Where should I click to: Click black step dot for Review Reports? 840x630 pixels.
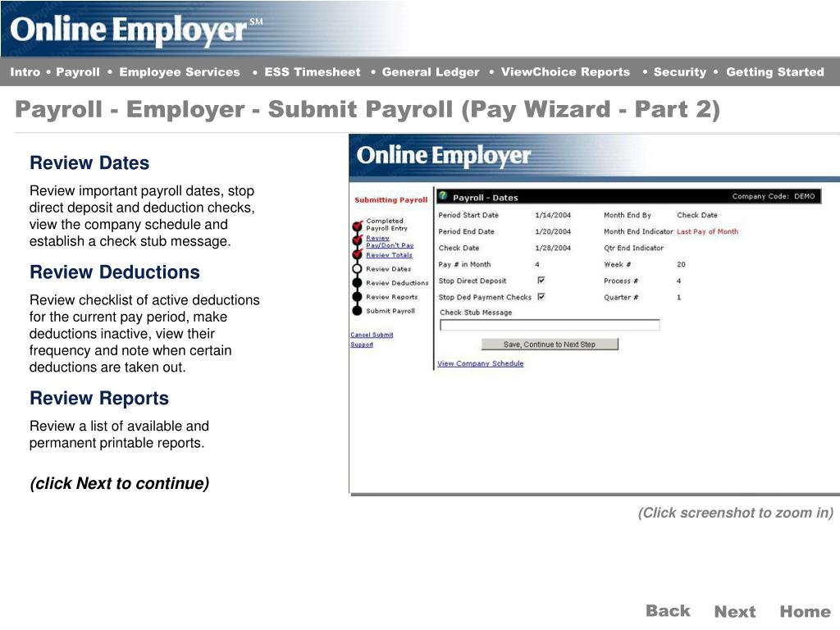point(358,297)
